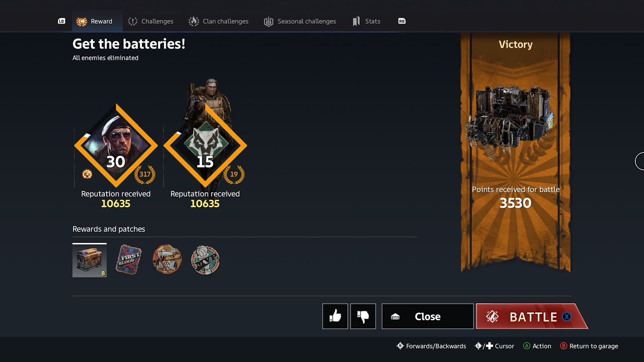644x362 pixels.
Task: Click the thumbs down dislike button
Action: click(x=363, y=316)
